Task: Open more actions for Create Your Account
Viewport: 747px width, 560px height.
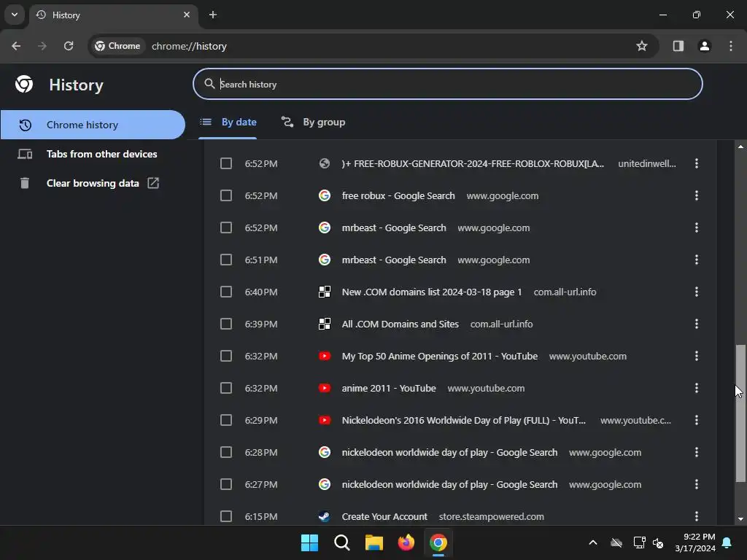Action: [x=697, y=517]
